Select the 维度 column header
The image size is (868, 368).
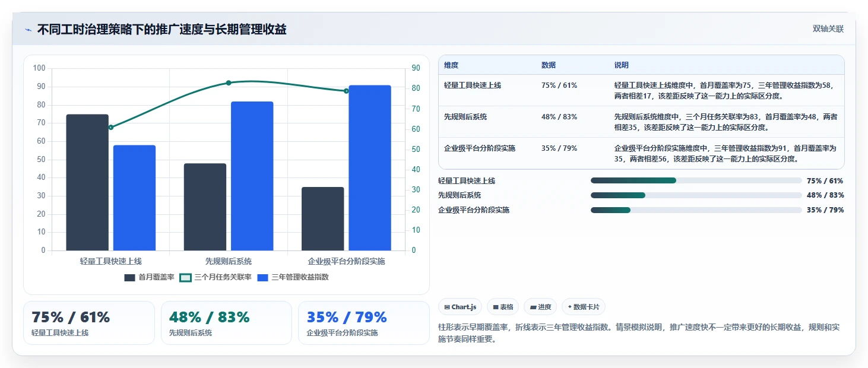(451, 65)
